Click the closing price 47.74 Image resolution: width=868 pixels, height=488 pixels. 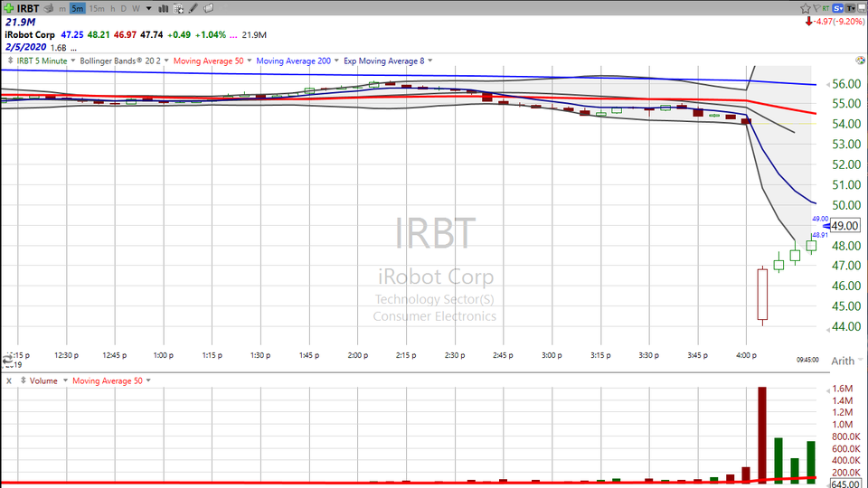pyautogui.click(x=152, y=35)
